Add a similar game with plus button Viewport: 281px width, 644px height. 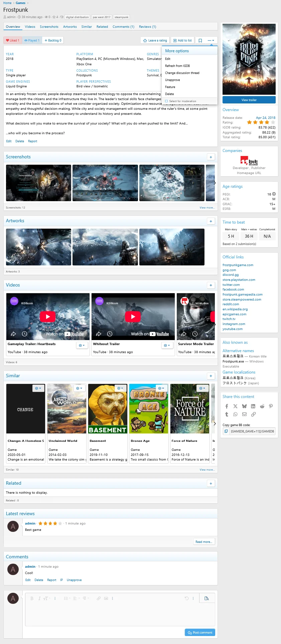point(211,376)
